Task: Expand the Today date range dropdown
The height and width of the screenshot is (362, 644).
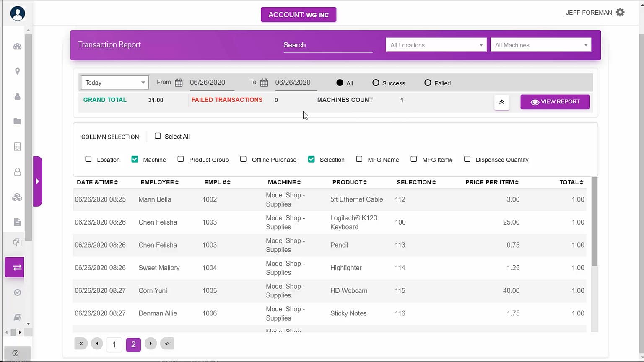Action: tap(114, 83)
